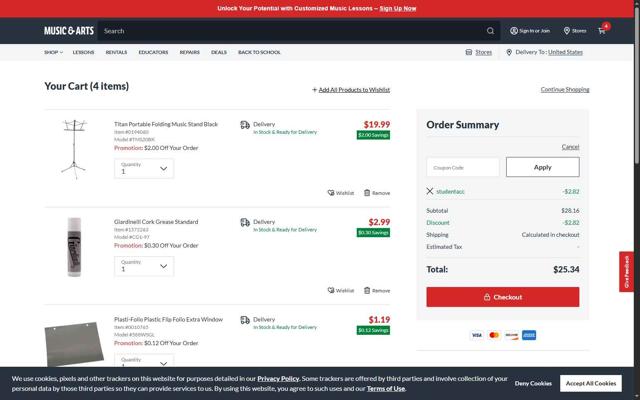
Task: Click Delivery To location pin icon
Action: 509,52
